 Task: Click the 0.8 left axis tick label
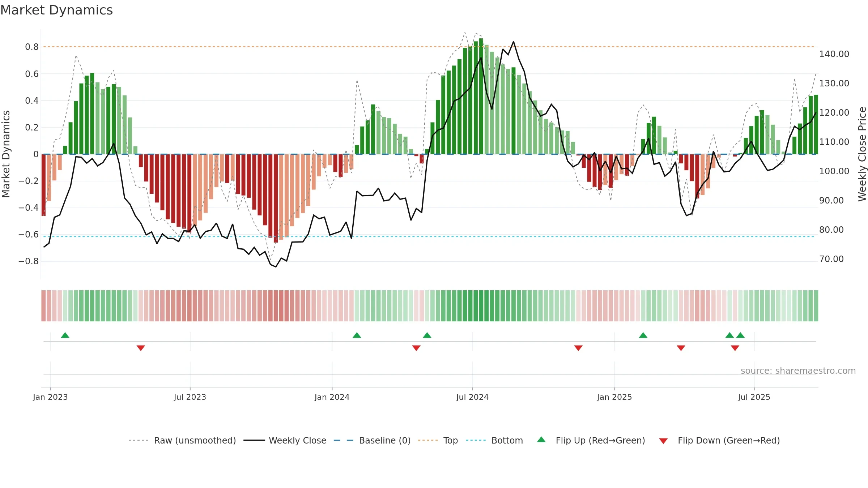[x=32, y=47]
